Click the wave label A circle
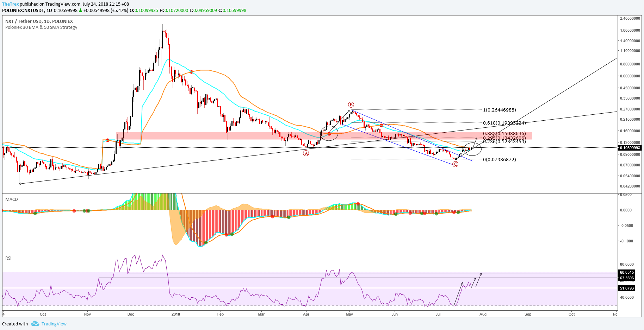Viewport: 644px width, 330px height. (x=306, y=153)
